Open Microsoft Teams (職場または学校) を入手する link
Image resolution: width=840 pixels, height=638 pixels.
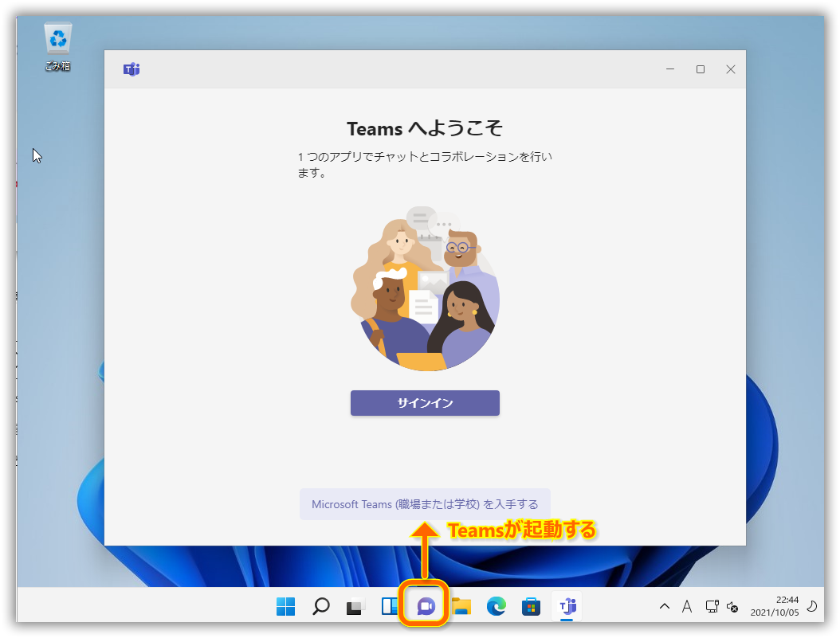tap(425, 504)
